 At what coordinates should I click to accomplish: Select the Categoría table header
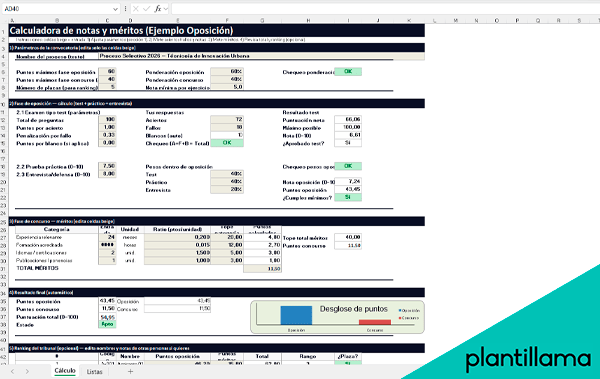57,229
